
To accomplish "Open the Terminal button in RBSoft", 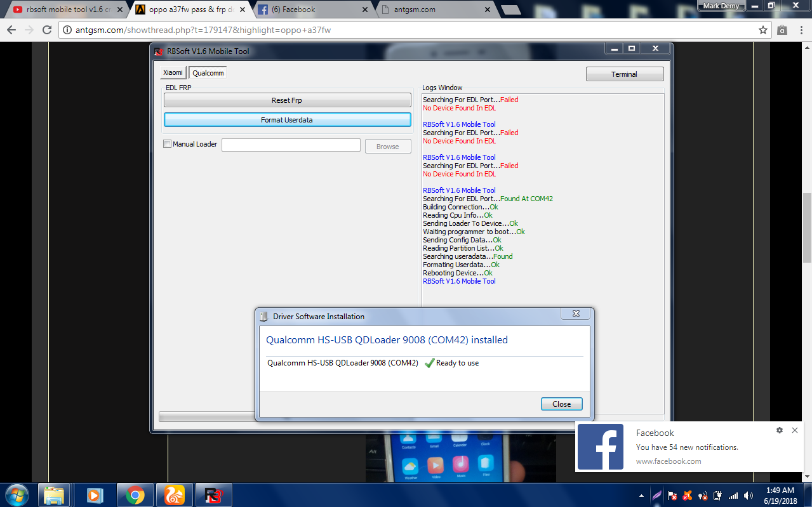I will click(625, 74).
